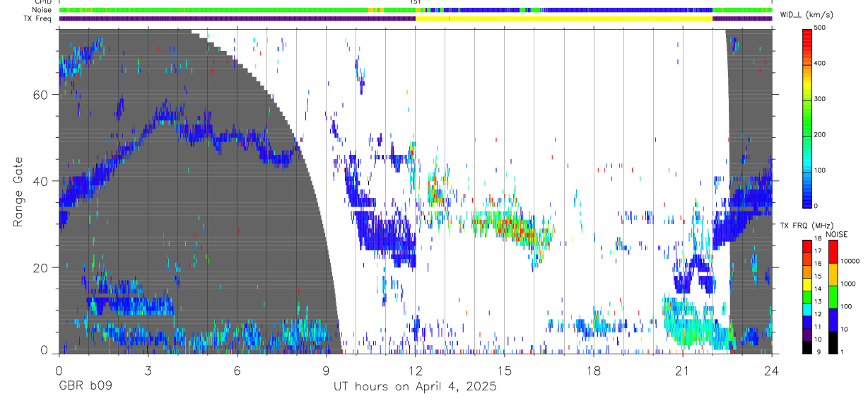868x401 pixels.
Task: Click the blue bottom of WID colorbar
Action: tap(807, 198)
